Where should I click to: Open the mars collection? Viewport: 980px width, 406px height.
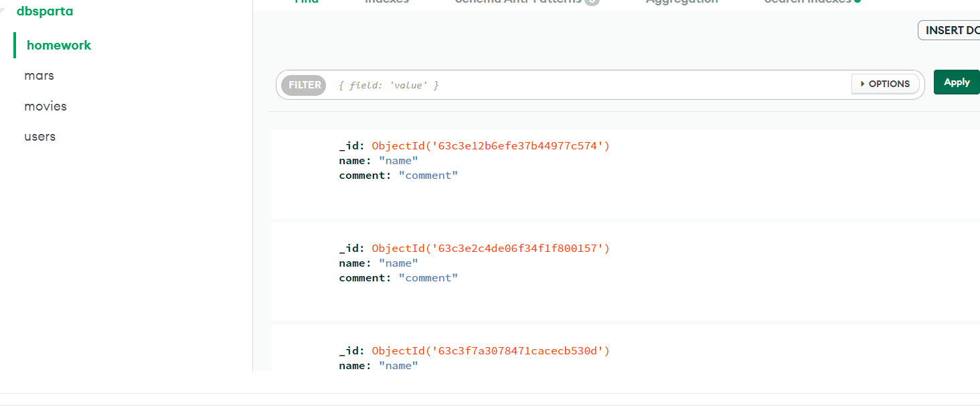pos(39,76)
